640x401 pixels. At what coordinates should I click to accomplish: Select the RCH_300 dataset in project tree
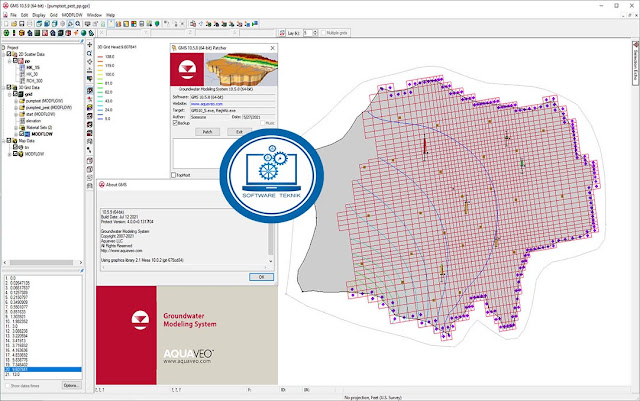click(x=34, y=81)
